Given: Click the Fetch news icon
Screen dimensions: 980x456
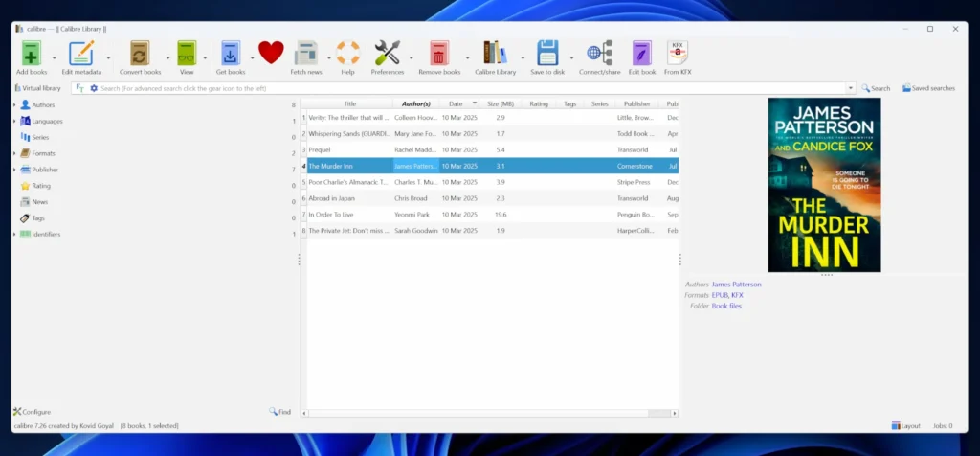Looking at the screenshot, I should [x=306, y=54].
